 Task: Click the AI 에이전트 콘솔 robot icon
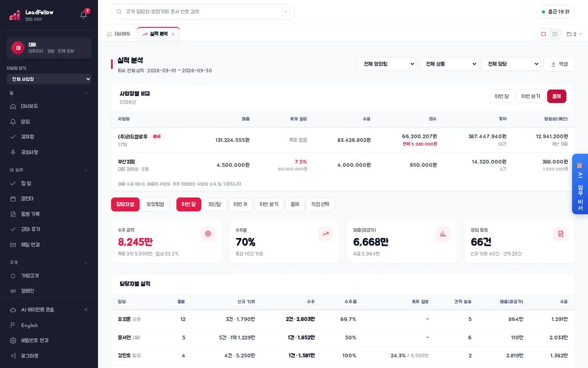[13, 310]
